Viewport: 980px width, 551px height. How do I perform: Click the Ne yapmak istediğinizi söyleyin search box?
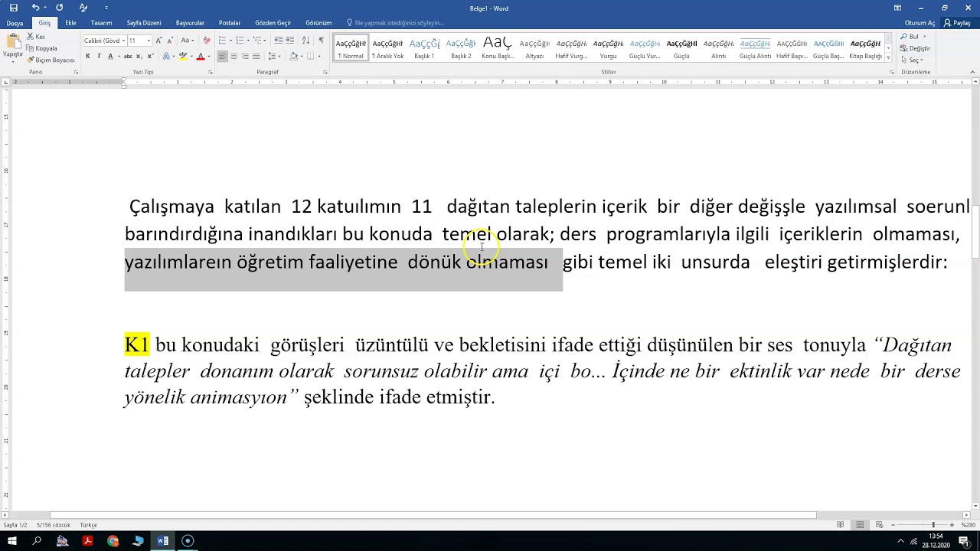click(x=399, y=23)
